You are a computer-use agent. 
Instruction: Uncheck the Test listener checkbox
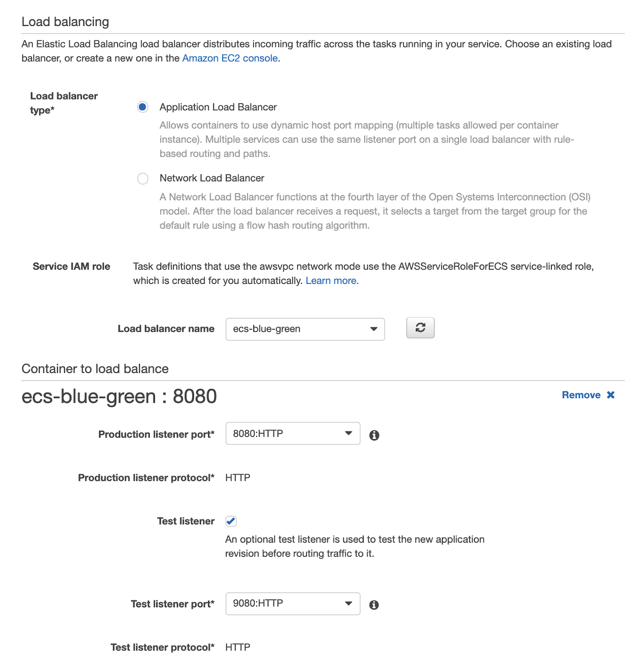(x=231, y=521)
